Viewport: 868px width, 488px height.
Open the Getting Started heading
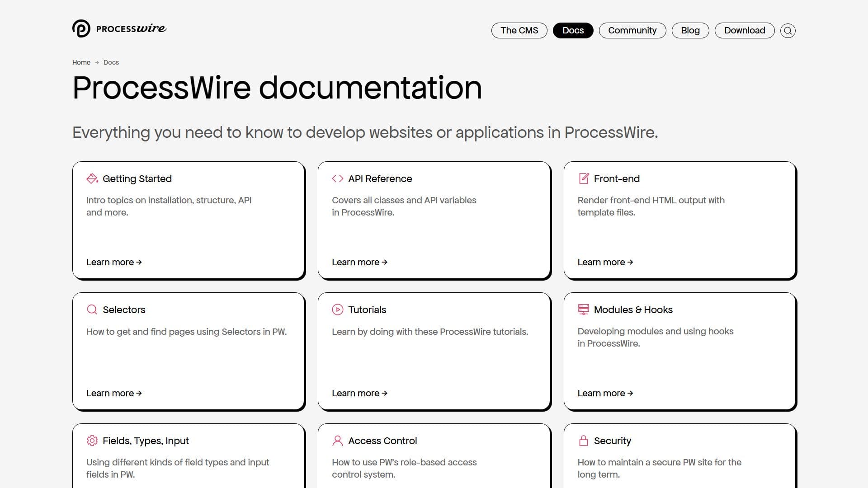pyautogui.click(x=137, y=179)
